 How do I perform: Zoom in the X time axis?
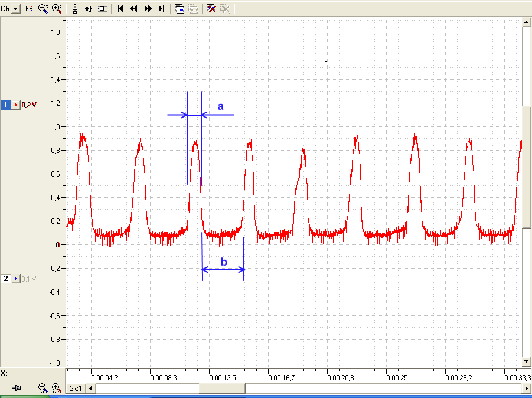point(56,388)
